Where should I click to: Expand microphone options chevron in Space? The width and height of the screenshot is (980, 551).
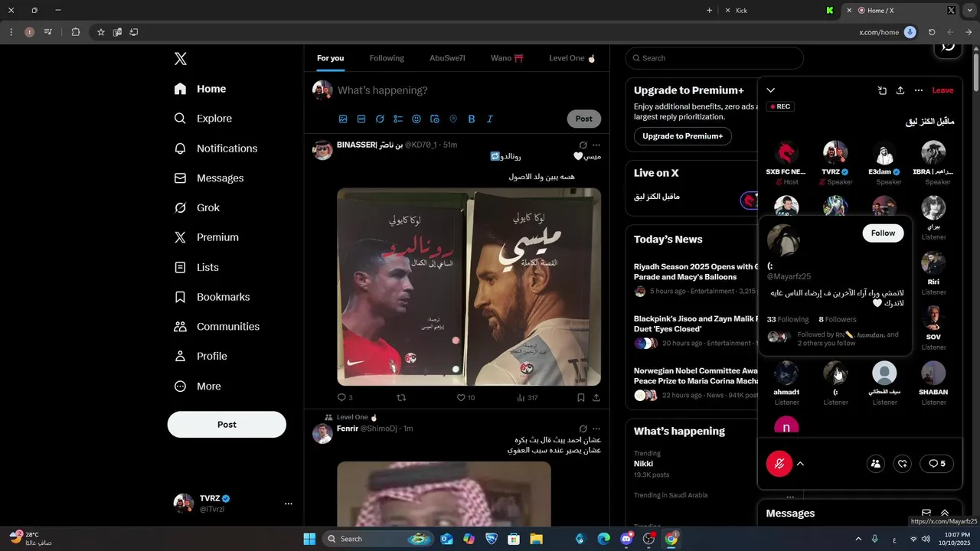[800, 464]
